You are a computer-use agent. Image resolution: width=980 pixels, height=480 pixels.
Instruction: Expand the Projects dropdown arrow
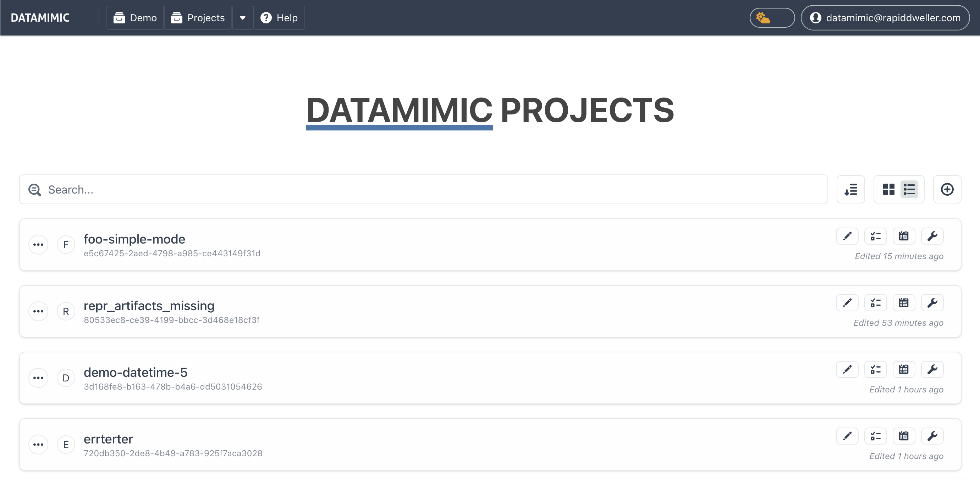pyautogui.click(x=242, y=18)
